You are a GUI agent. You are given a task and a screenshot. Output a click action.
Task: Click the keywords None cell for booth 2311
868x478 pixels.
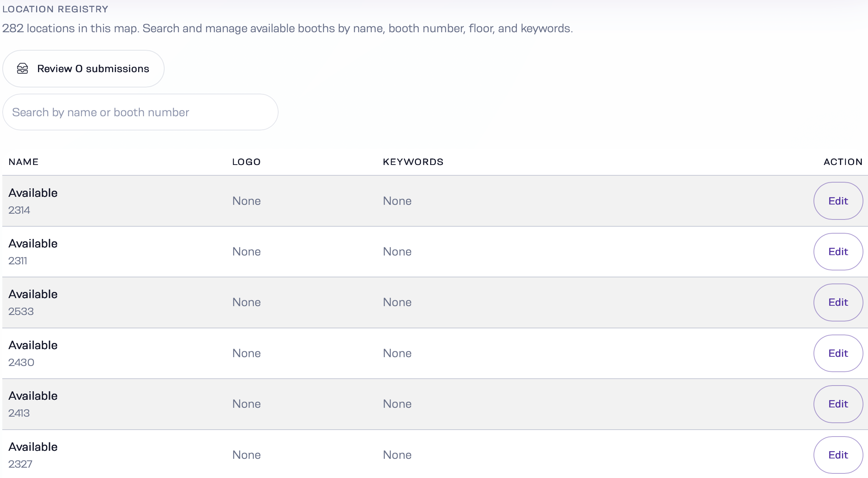point(397,252)
